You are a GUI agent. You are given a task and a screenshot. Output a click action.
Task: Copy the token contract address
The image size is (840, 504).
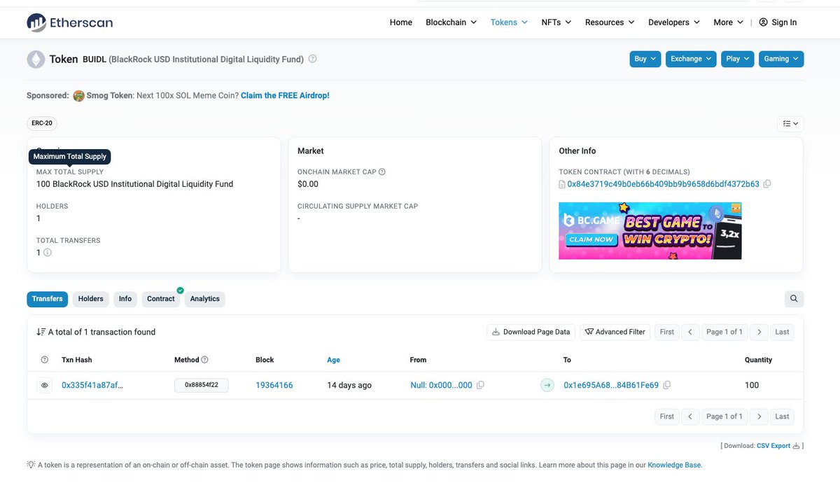tap(767, 184)
